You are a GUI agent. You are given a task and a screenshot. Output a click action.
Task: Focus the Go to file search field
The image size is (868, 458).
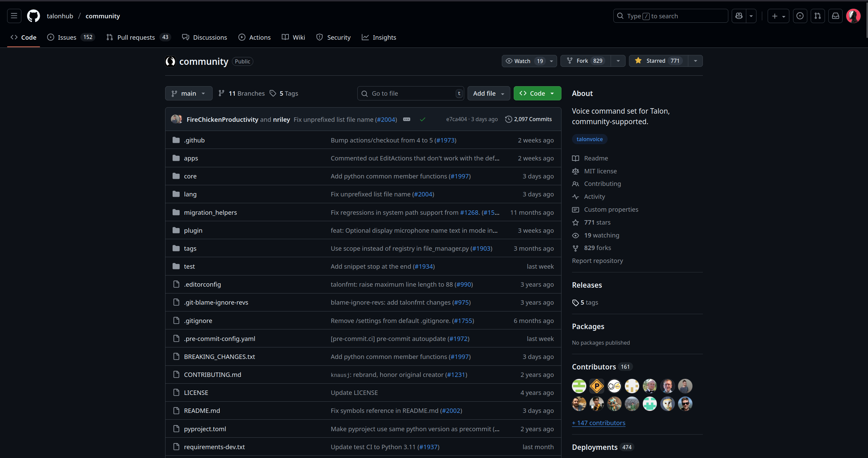[411, 93]
